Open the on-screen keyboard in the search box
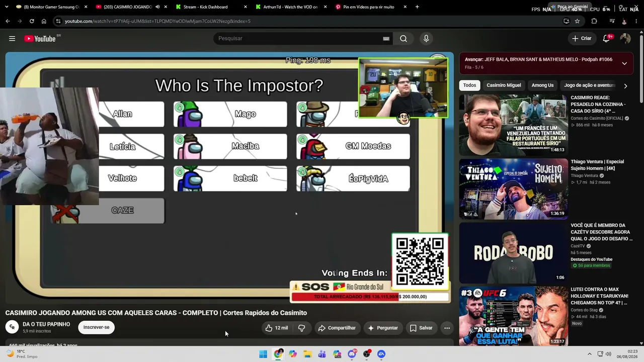Viewport: 644px width, 362px height. click(x=386, y=39)
